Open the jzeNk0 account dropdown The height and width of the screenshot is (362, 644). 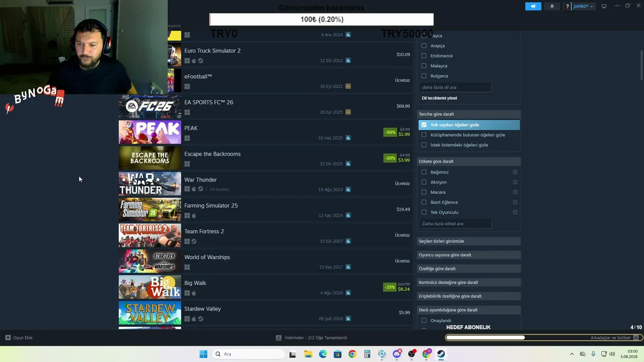pyautogui.click(x=583, y=7)
